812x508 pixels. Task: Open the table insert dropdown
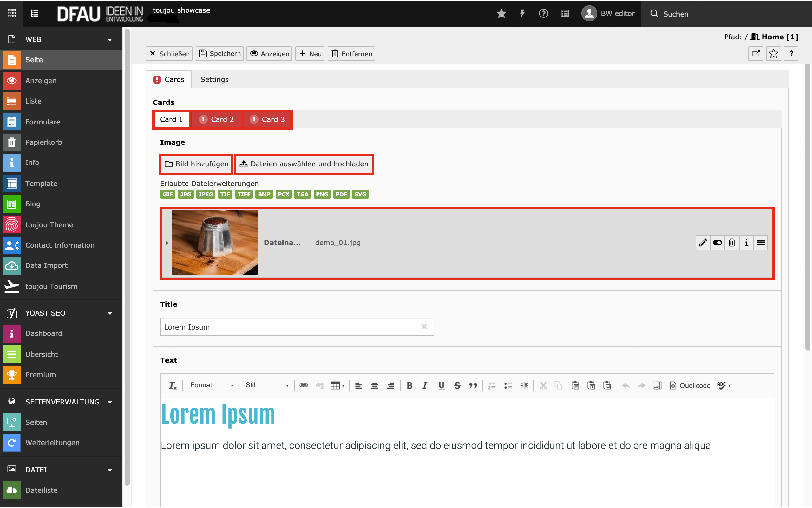337,385
